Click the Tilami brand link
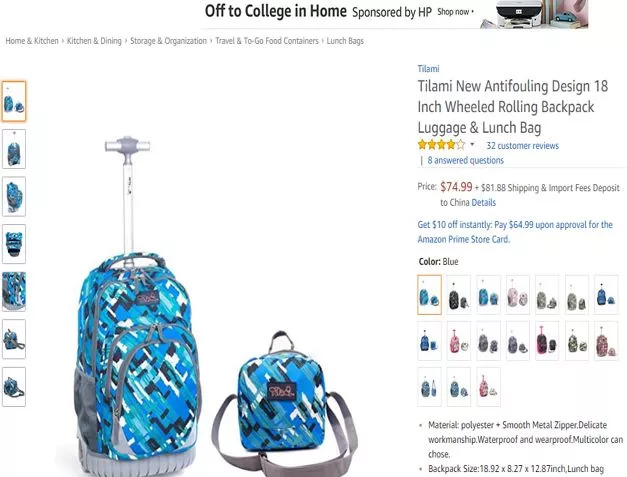The width and height of the screenshot is (627, 477). click(x=428, y=69)
